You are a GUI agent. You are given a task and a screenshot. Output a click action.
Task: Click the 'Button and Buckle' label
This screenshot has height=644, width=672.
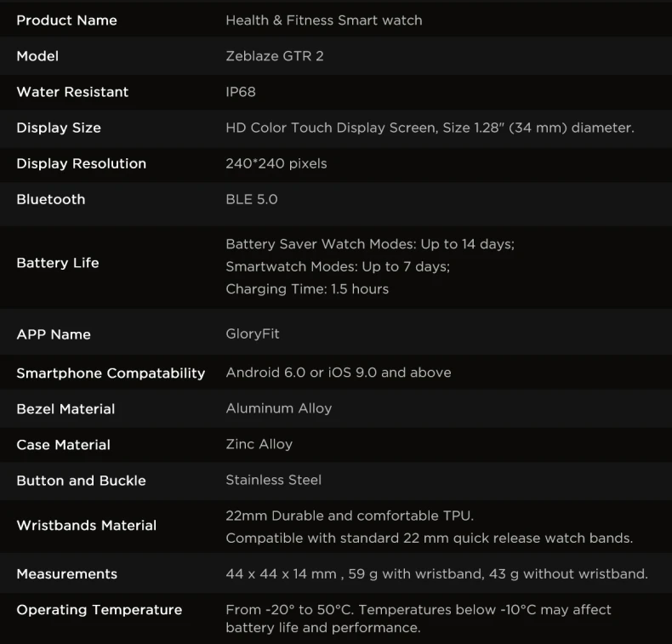point(81,481)
